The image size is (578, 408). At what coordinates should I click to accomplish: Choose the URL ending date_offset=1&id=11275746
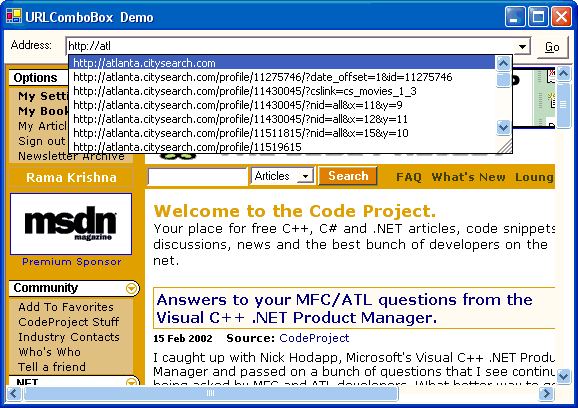(x=282, y=77)
